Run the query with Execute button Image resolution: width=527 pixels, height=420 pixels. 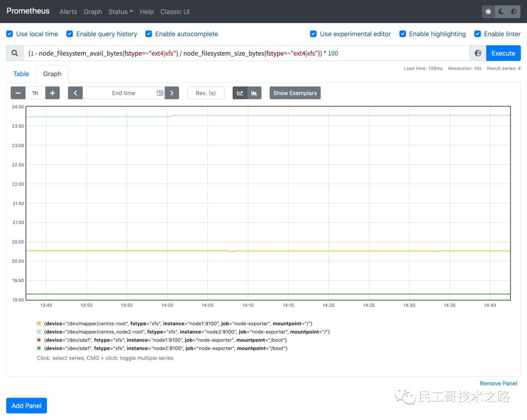[x=503, y=53]
